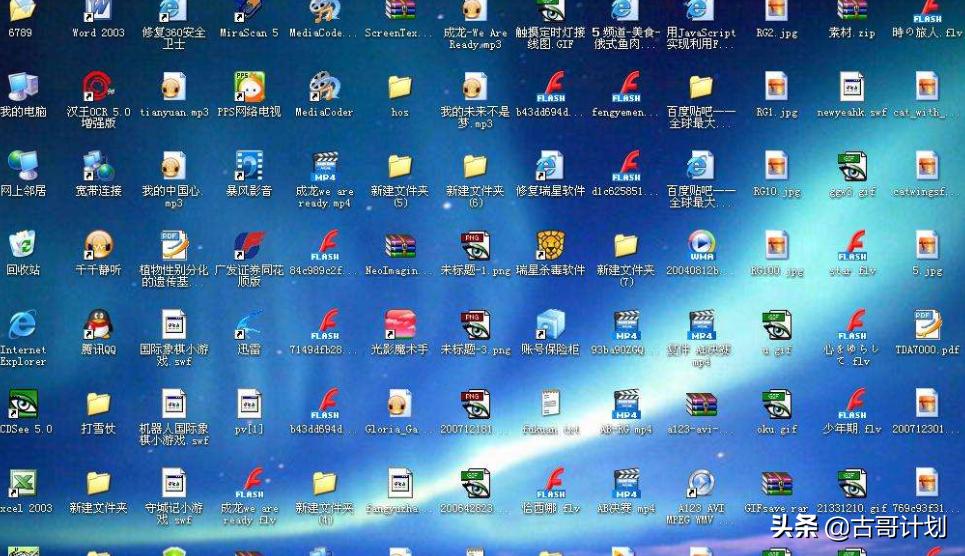Image resolution: width=965 pixels, height=556 pixels.
Task: Open 汉王OCR 5.0 增强版 shortcut
Action: click(98, 87)
